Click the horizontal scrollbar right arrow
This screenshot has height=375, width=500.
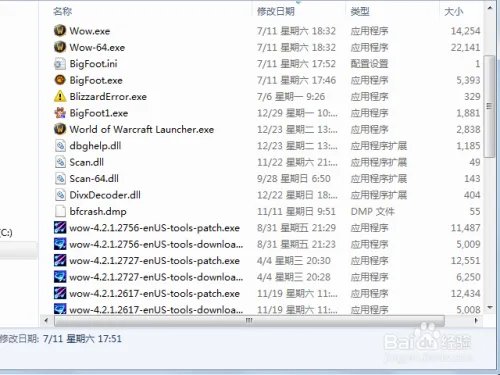pos(476,321)
